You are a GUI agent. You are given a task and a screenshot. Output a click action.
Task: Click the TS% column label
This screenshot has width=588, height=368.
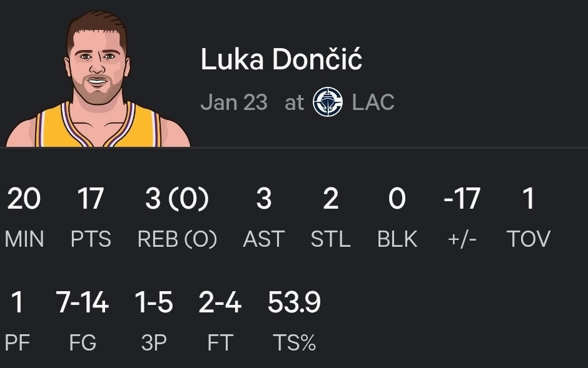294,342
